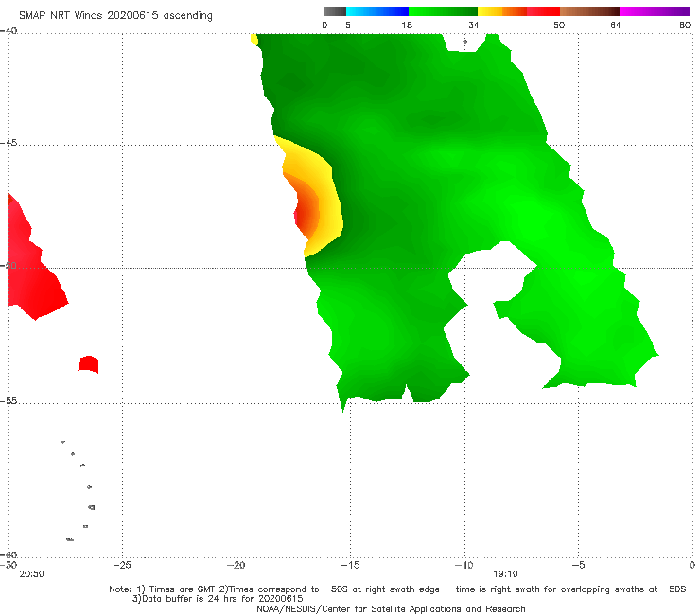Click the color bar label '64'
Image resolution: width=700 pixels, height=615 pixels.
point(616,25)
